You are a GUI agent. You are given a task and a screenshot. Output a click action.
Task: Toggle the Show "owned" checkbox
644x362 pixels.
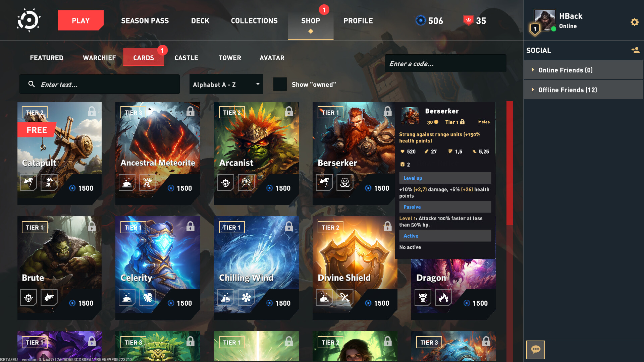pyautogui.click(x=280, y=84)
